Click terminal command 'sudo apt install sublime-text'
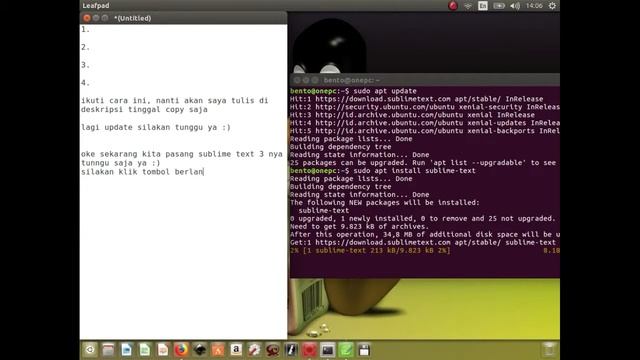 (x=414, y=171)
